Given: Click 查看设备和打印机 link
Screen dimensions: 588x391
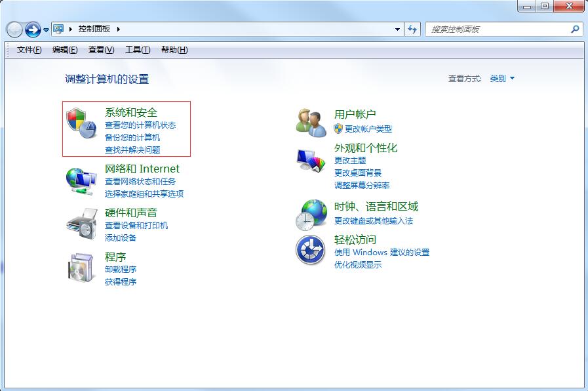Looking at the screenshot, I should coord(136,225).
